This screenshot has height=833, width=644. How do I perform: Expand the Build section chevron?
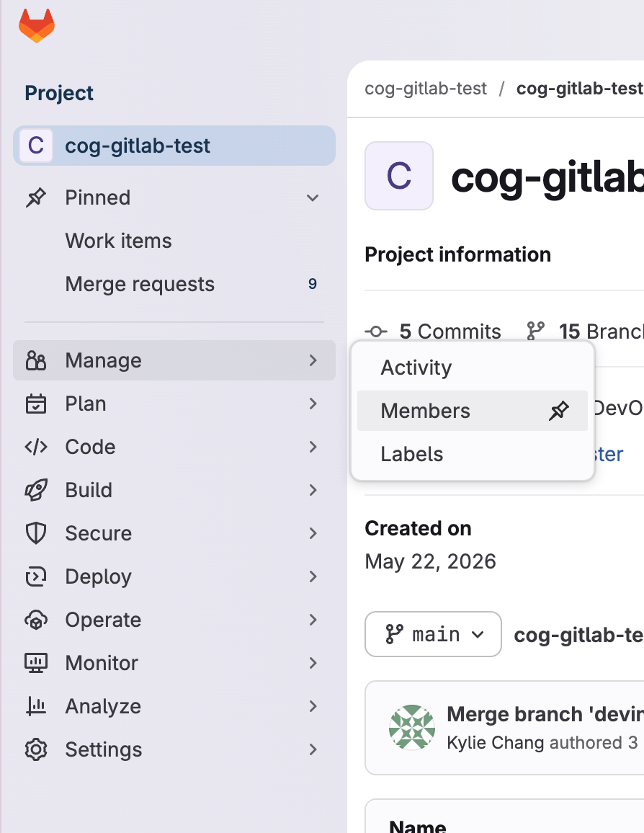(313, 490)
